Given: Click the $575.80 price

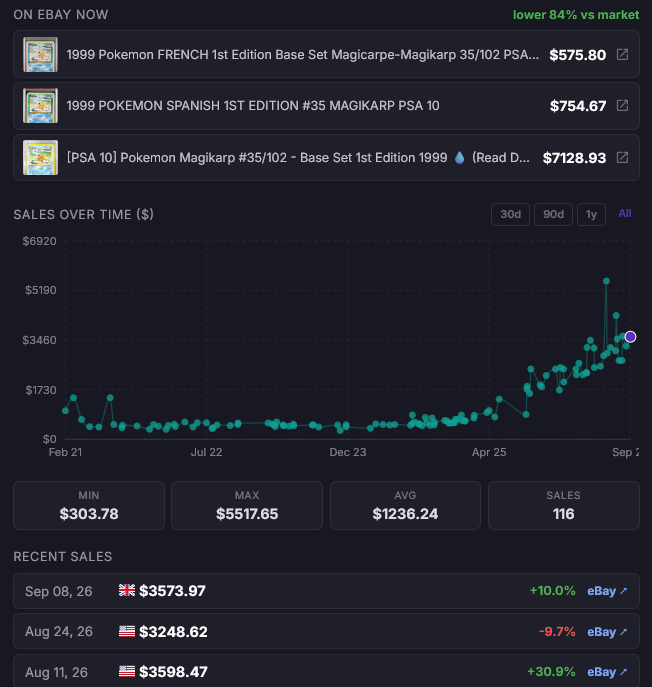Looking at the screenshot, I should tap(578, 55).
